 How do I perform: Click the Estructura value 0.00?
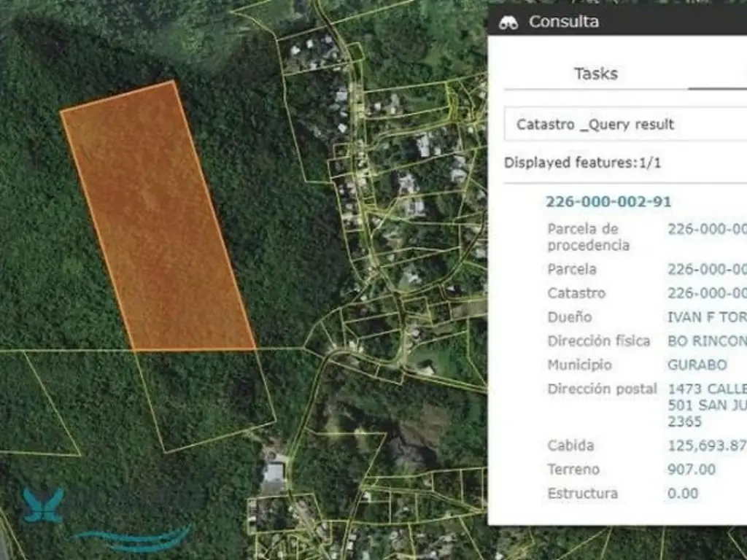pos(682,494)
